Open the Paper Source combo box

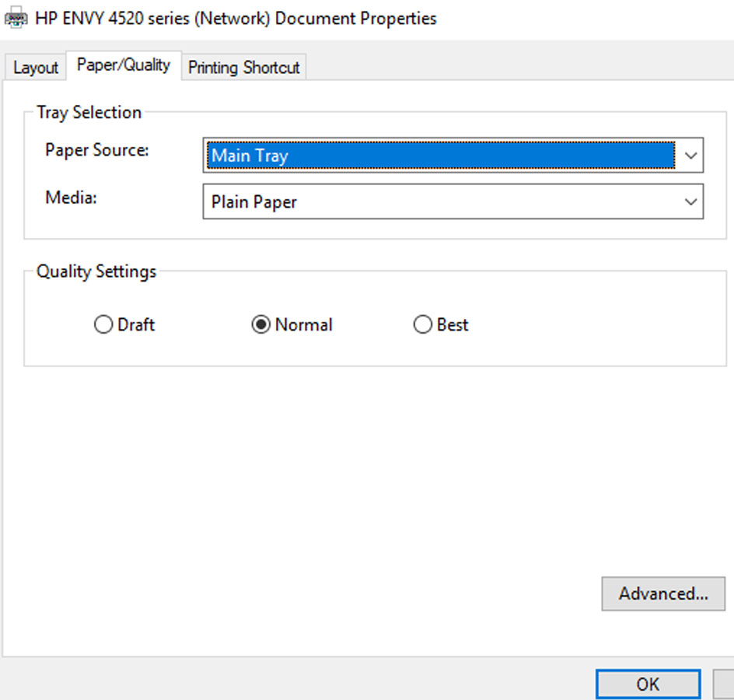click(x=453, y=155)
